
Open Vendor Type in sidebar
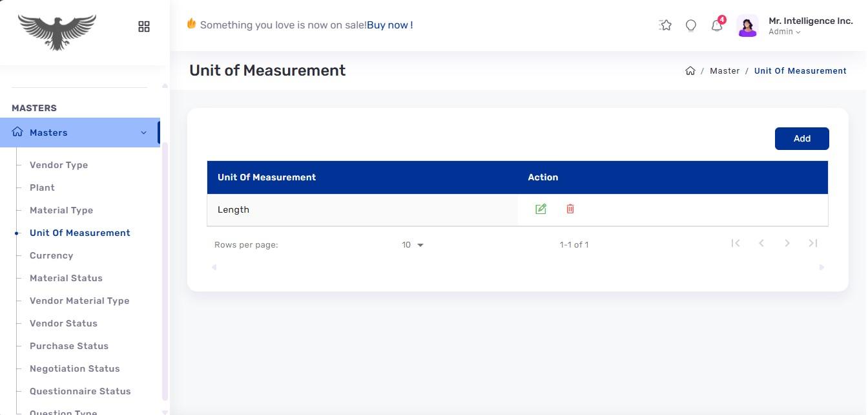pos(59,165)
